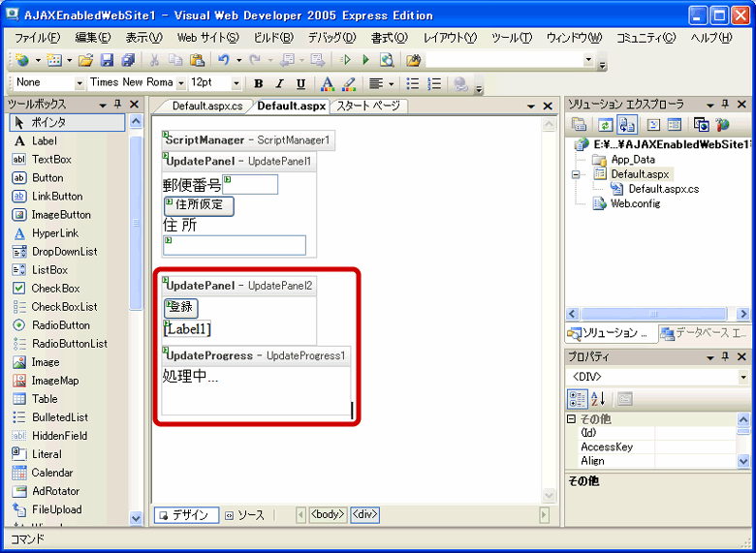Open the ツール menu

[512, 38]
